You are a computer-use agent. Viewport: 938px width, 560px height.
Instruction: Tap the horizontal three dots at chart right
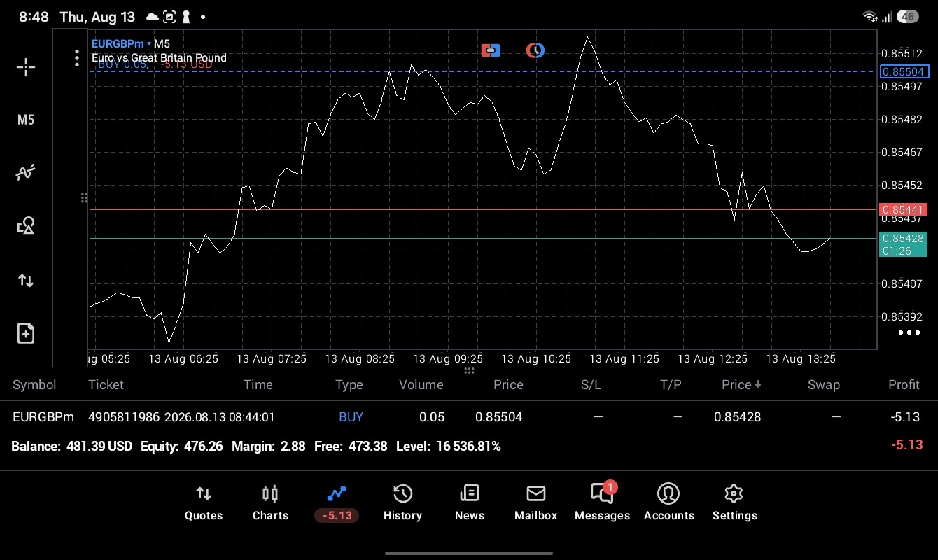(909, 332)
